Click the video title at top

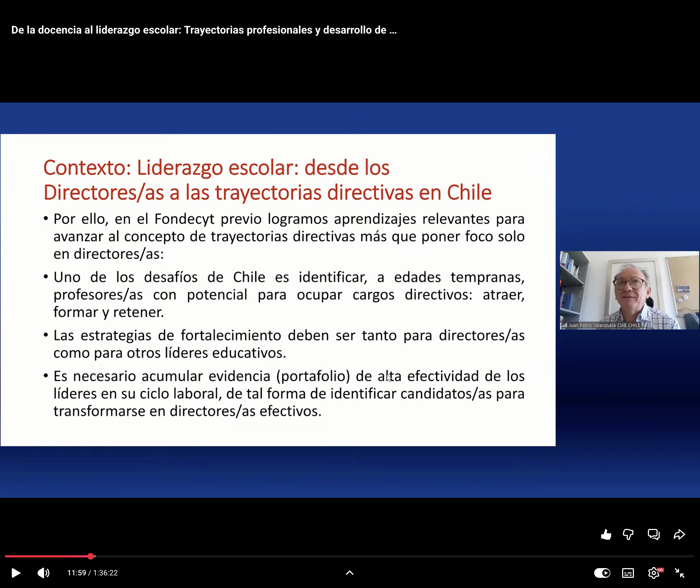(204, 30)
